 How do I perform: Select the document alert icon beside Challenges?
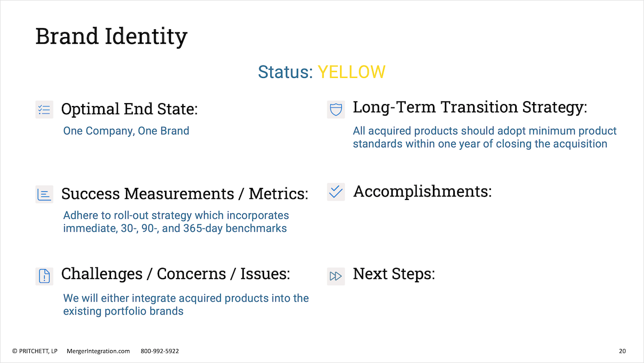point(44,276)
